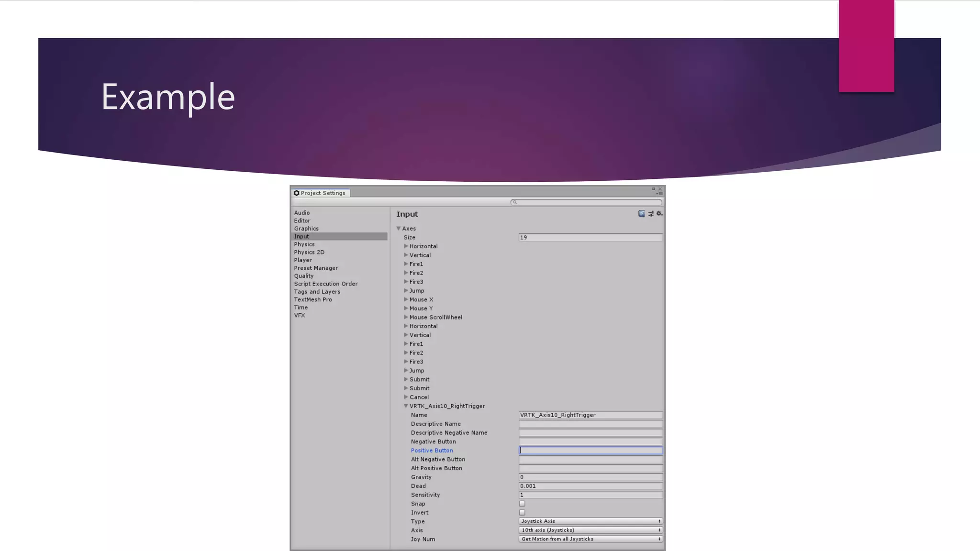Close the Project Settings window
This screenshot has height=551, width=980.
660,189
